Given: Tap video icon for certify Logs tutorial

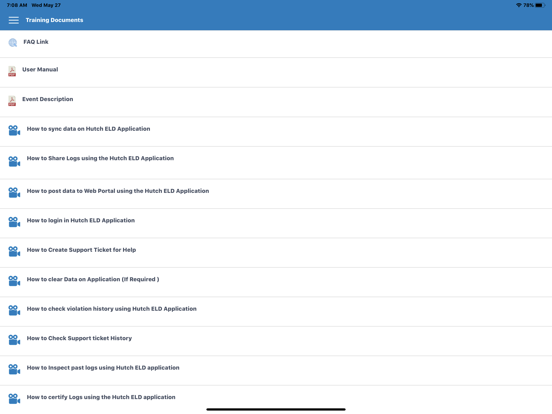Looking at the screenshot, I should click(14, 399).
